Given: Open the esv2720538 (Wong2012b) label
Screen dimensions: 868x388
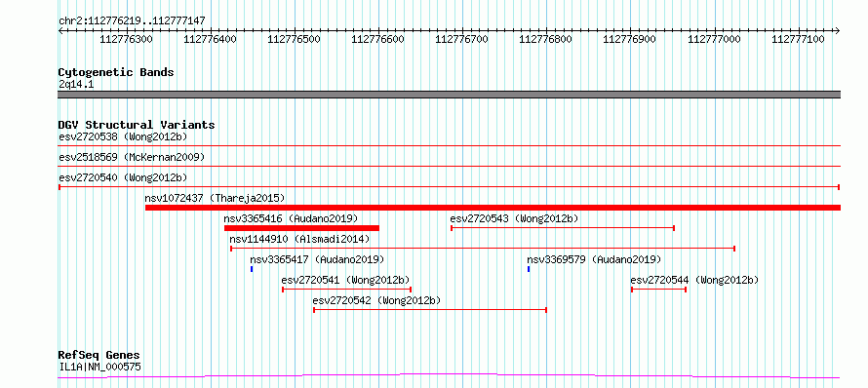Looking at the screenshot, I should click(x=124, y=136).
